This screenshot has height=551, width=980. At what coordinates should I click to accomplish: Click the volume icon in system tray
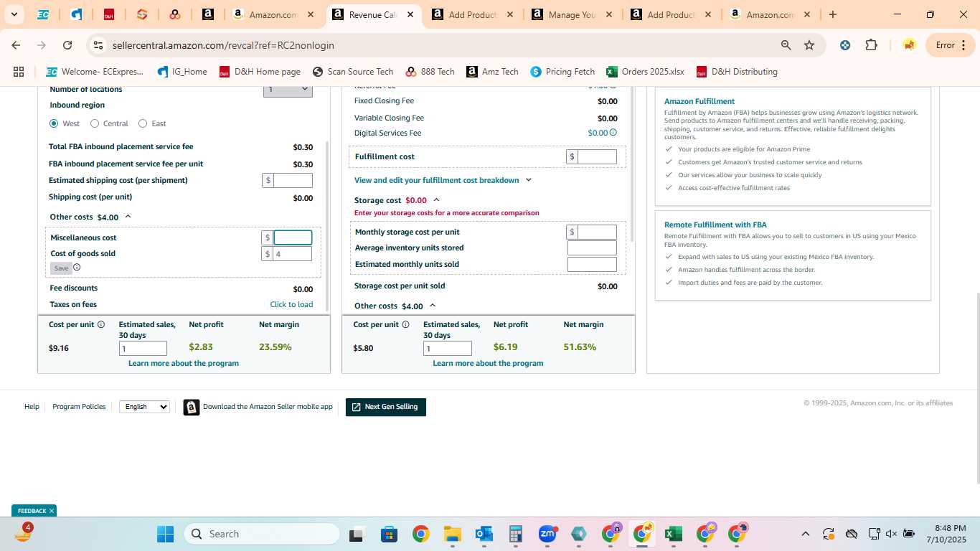point(891,534)
